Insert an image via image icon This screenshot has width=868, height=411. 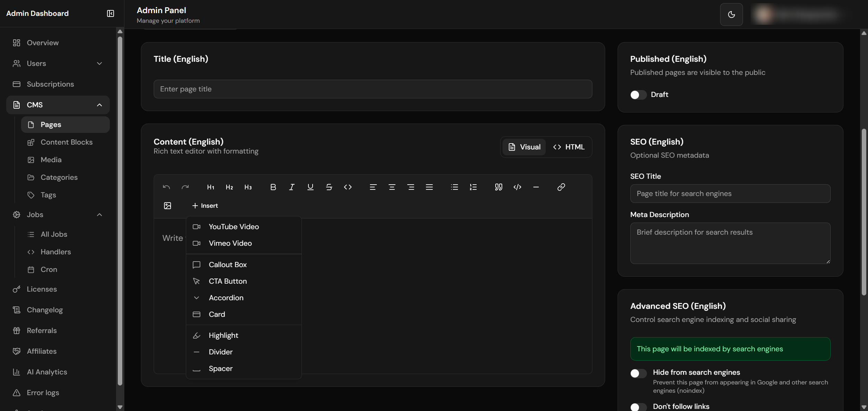168,206
